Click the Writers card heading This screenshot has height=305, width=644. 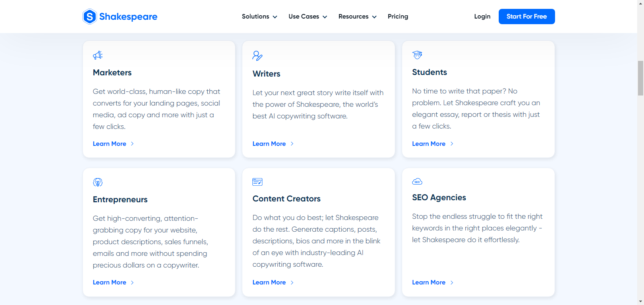pyautogui.click(x=266, y=74)
